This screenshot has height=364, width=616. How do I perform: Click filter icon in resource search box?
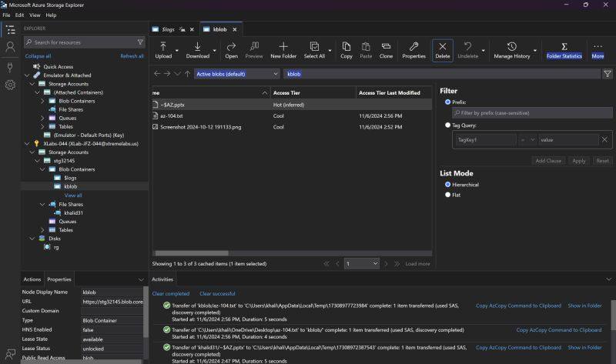coord(140,42)
